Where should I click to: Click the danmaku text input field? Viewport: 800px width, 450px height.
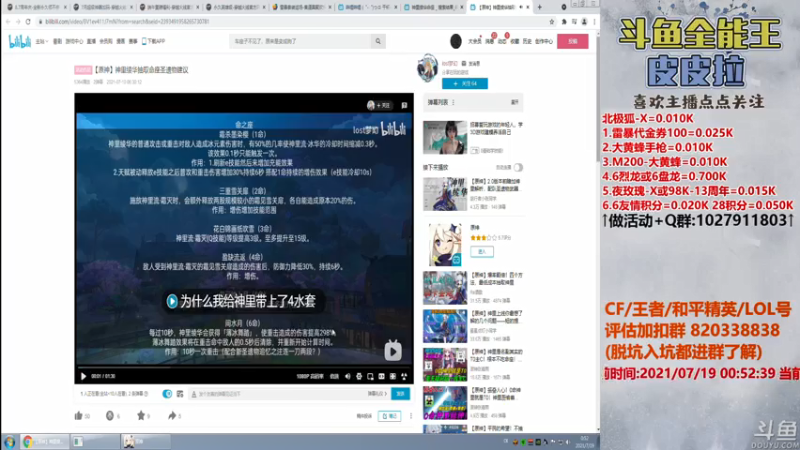point(278,394)
